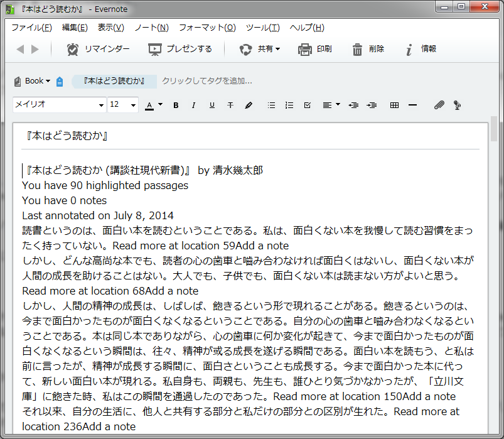
Task: Expand the 共有 share dropdown arrow
Action: (277, 49)
